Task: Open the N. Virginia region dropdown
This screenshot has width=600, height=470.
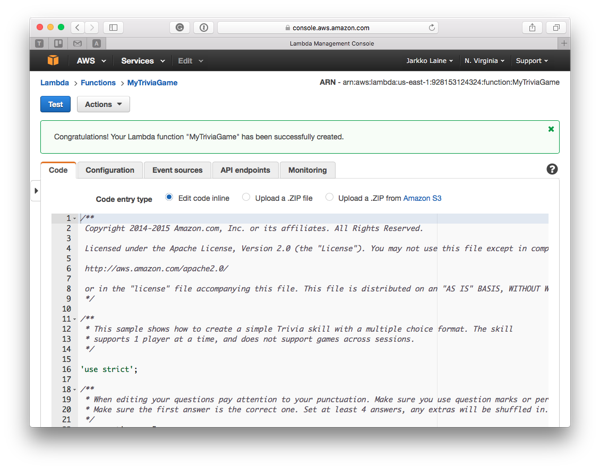Action: click(484, 61)
